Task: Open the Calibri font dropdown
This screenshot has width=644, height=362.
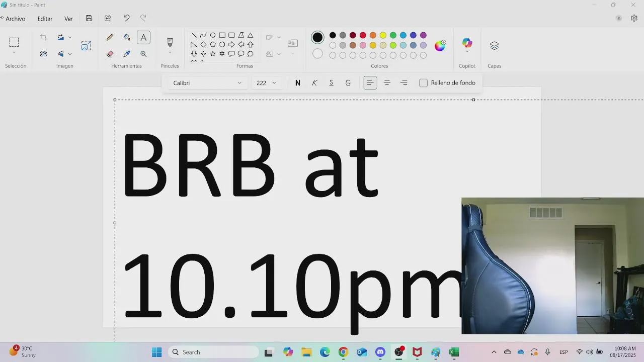Action: [207, 83]
